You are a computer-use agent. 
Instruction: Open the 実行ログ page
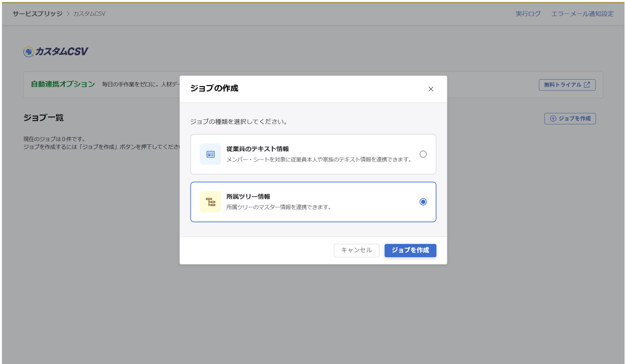click(x=528, y=14)
